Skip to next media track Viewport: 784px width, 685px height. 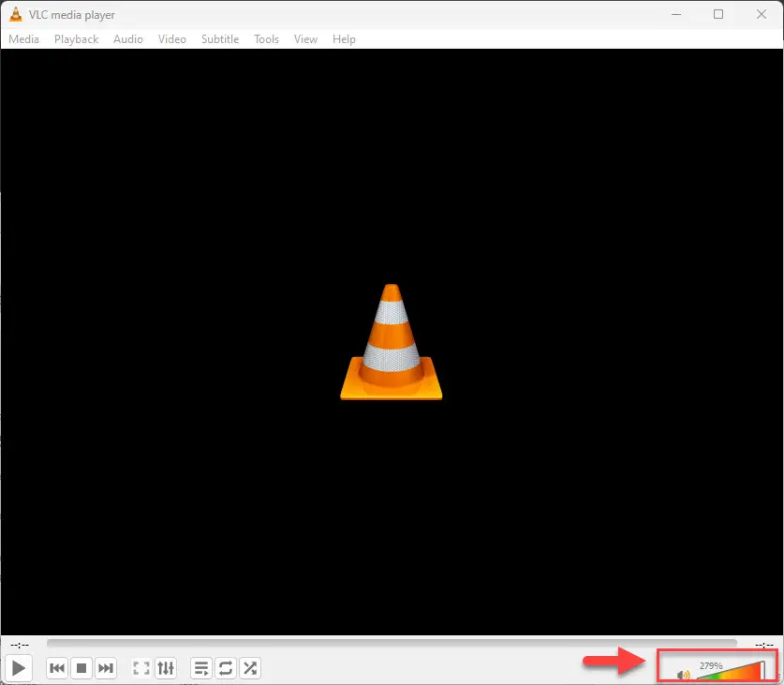coord(106,668)
